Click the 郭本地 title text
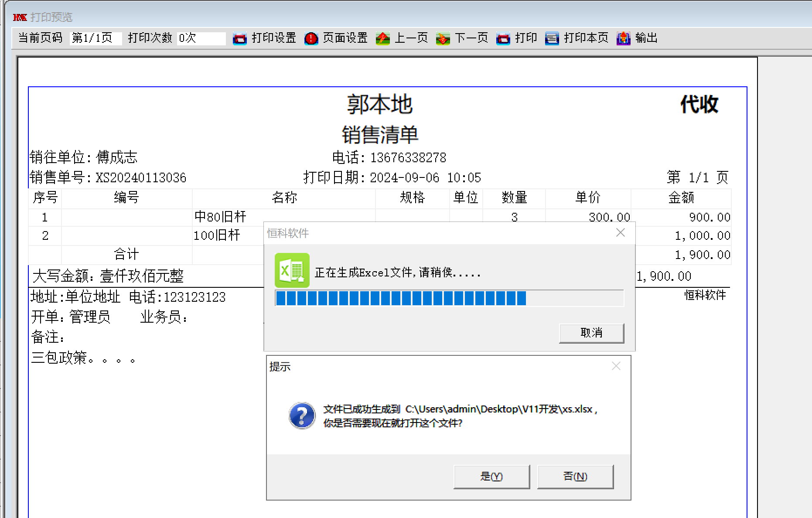Screen dimensions: 812x518 379,105
